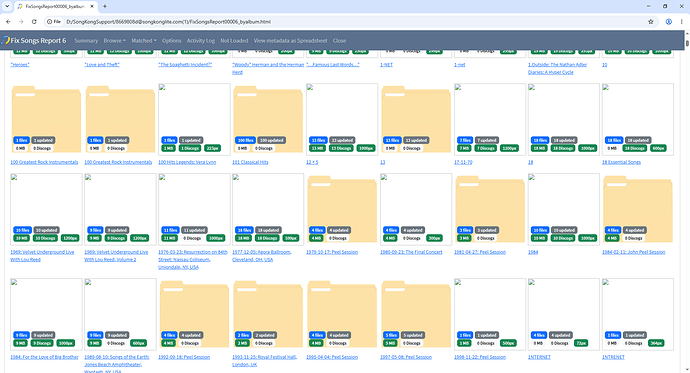Open 1976-03-23: Resurrection on 84th Street link
This screenshot has height=373, width=690.
[193, 260]
